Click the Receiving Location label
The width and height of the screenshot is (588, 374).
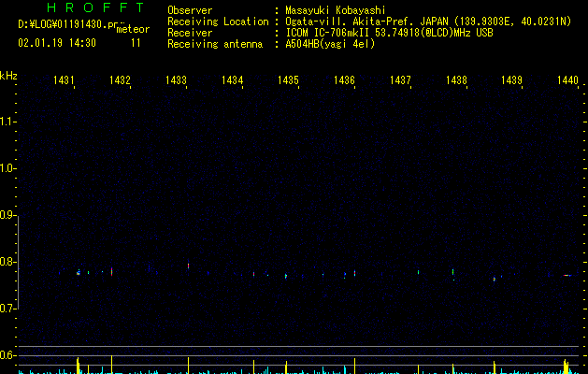point(218,22)
